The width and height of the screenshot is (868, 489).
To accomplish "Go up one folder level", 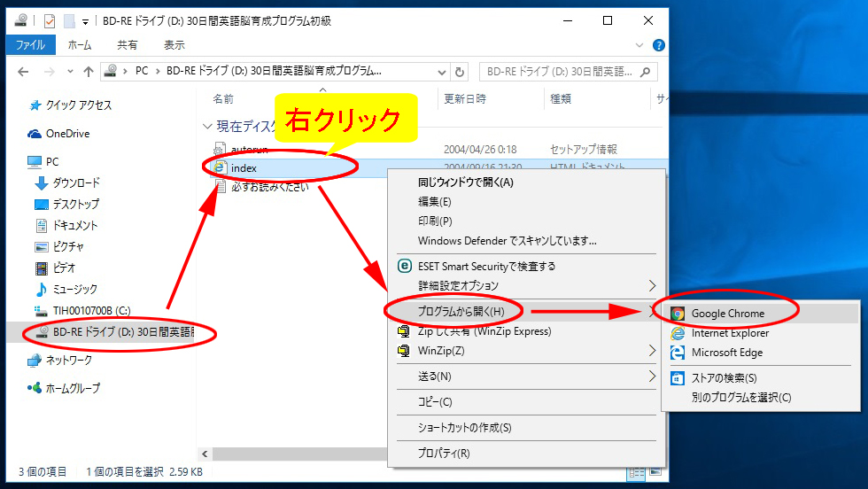I will pos(89,72).
